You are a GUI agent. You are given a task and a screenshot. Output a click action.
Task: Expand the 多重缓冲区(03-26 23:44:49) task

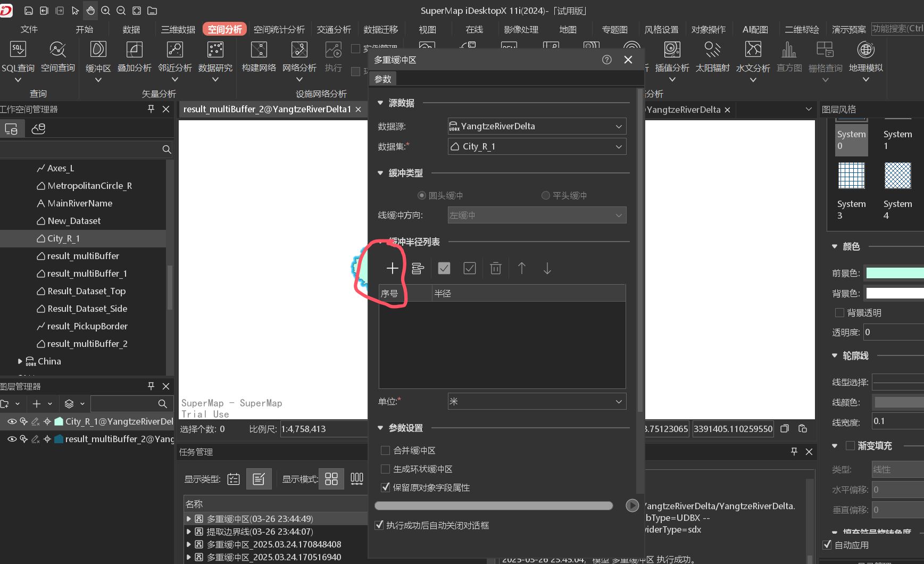188,519
